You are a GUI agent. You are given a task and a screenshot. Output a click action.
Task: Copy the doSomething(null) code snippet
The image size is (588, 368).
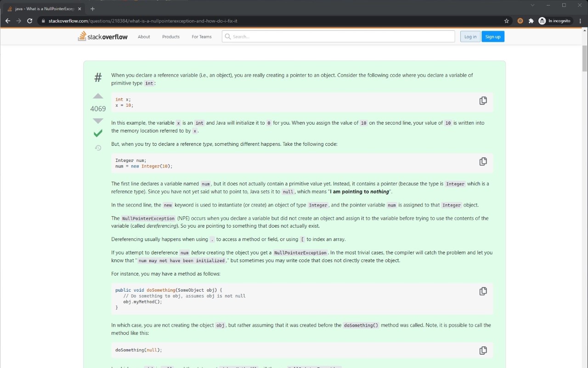pyautogui.click(x=483, y=350)
